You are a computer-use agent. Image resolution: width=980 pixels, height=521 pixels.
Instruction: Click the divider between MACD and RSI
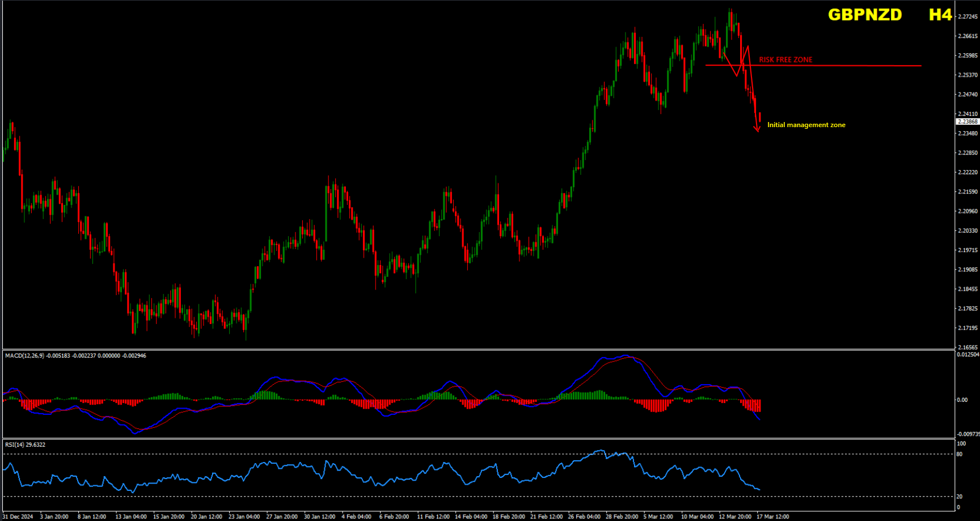[x=476, y=438]
